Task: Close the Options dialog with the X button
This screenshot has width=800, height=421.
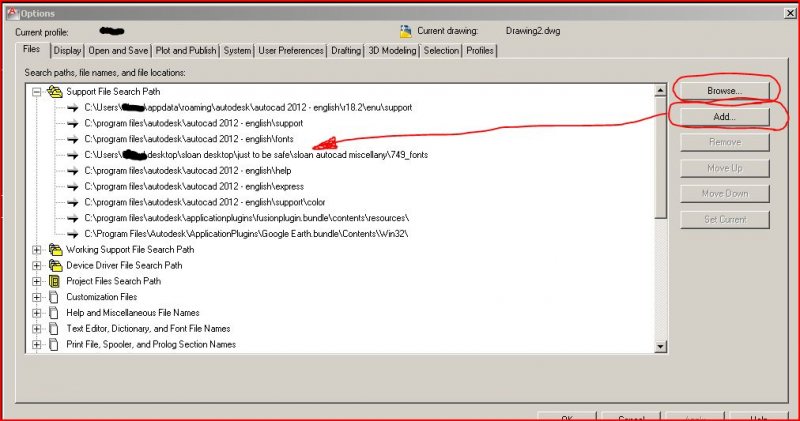Action: coord(790,13)
